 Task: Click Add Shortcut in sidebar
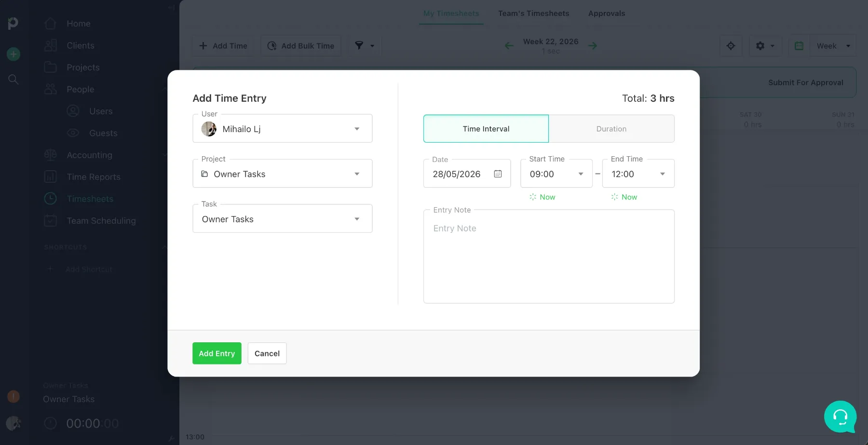coord(89,269)
